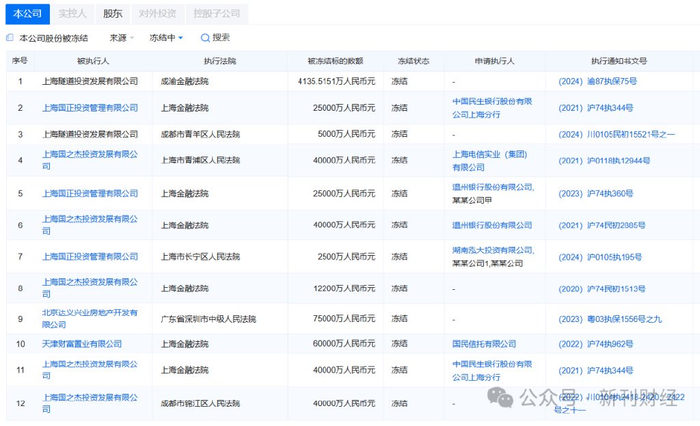This screenshot has height=426, width=700.
Task: Open the 来源 filter dropdown
Action: [x=122, y=38]
